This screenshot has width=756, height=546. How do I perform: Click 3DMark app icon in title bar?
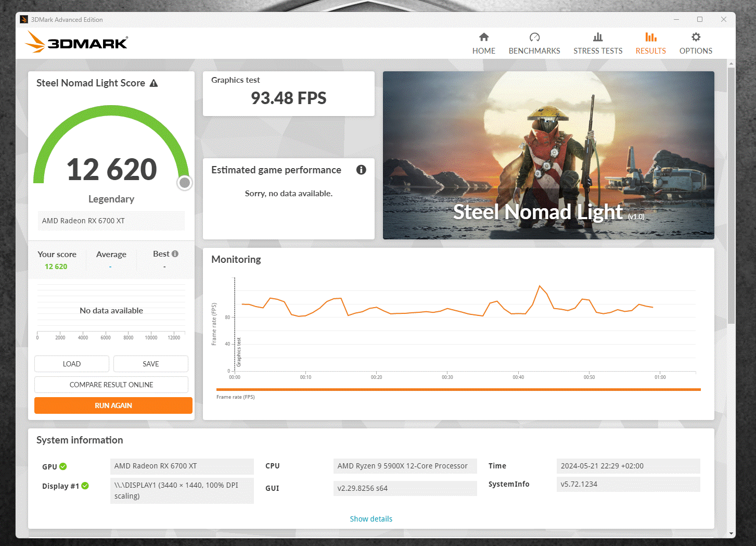tap(24, 19)
